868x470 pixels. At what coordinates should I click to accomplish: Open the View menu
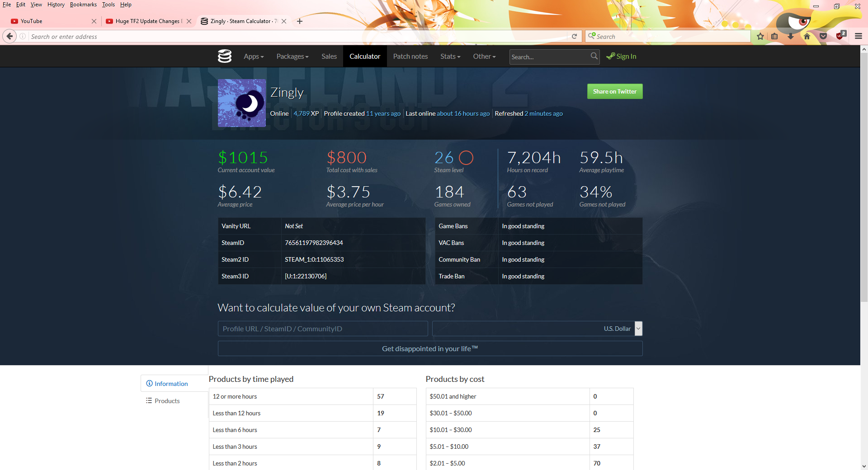(x=36, y=5)
